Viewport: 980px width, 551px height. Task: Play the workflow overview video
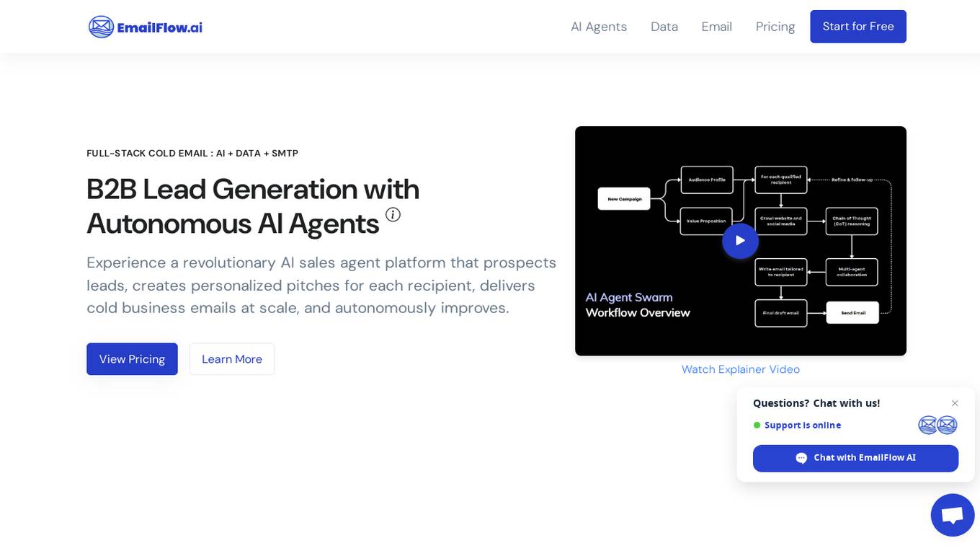(740, 241)
